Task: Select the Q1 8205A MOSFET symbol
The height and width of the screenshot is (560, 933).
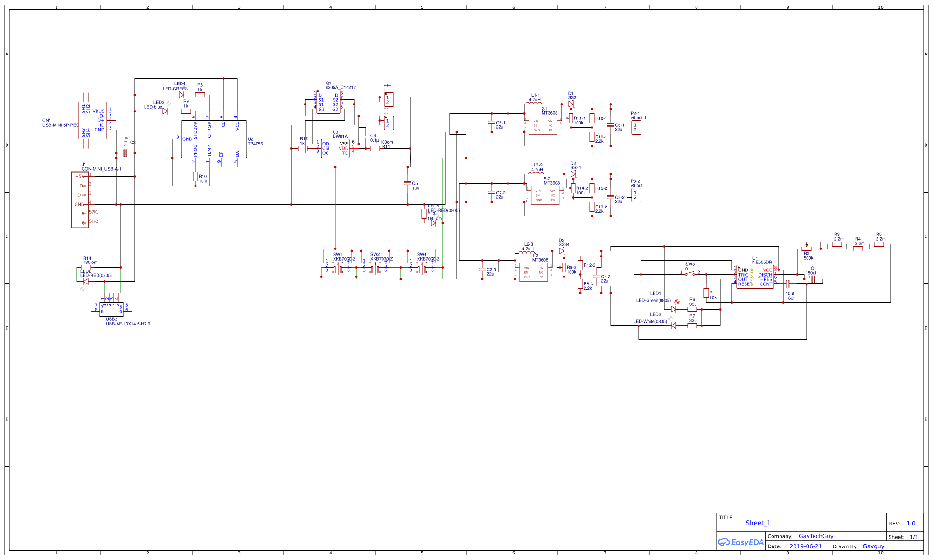Action: coord(328,102)
